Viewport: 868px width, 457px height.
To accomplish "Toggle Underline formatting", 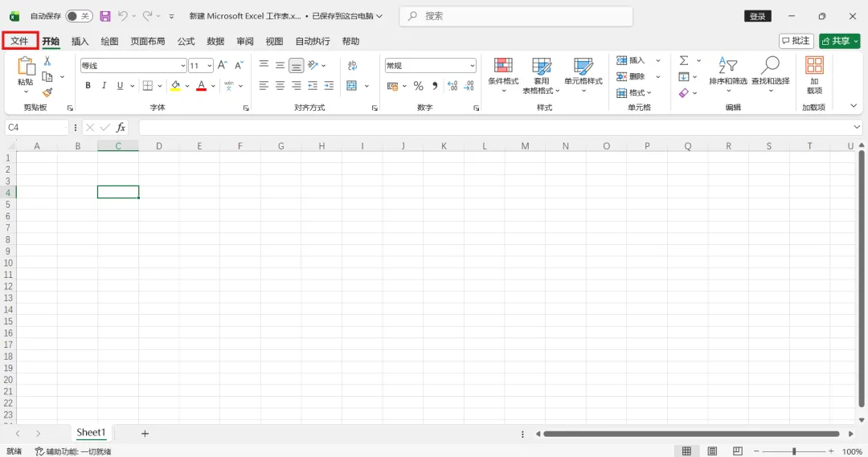I will point(120,86).
